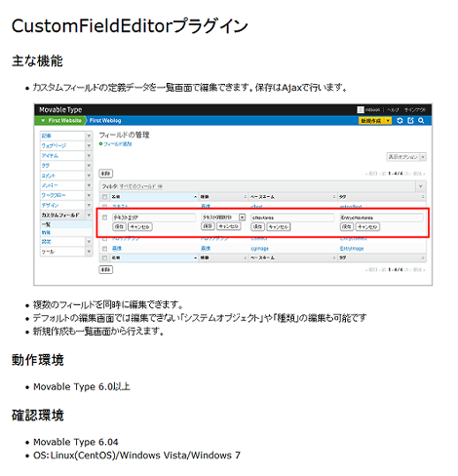
Task: Click the yellow 新規作成 button
Action: point(371,121)
